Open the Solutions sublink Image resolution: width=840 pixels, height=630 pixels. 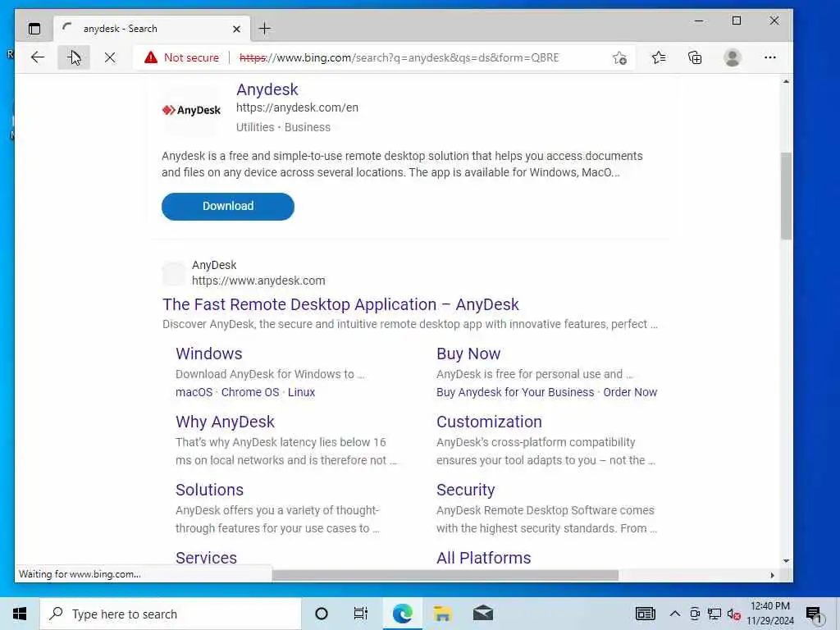pyautogui.click(x=209, y=490)
